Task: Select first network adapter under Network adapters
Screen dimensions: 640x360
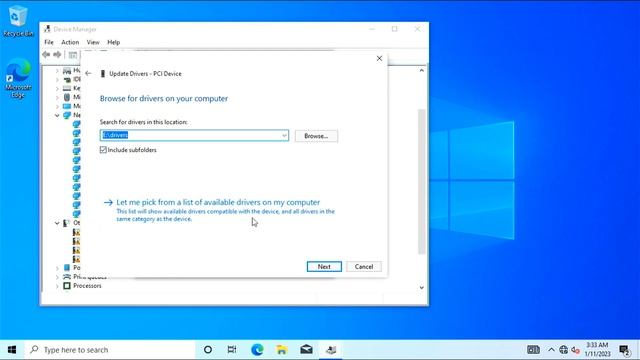Action: (x=76, y=124)
